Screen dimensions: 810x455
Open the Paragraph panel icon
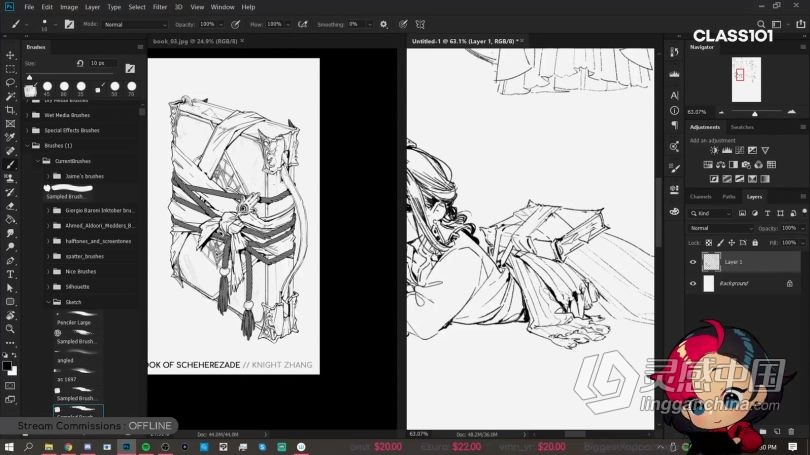click(674, 125)
